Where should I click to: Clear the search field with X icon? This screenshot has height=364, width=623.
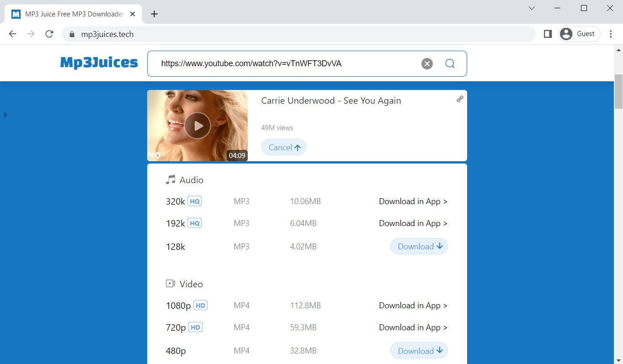tap(427, 63)
